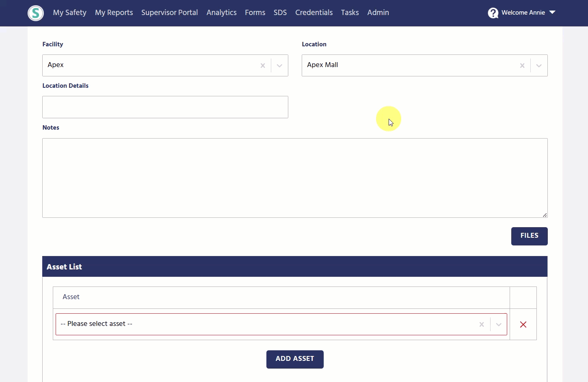Image resolution: width=588 pixels, height=382 pixels.
Task: Open the Location dropdown chevron
Action: coord(539,65)
